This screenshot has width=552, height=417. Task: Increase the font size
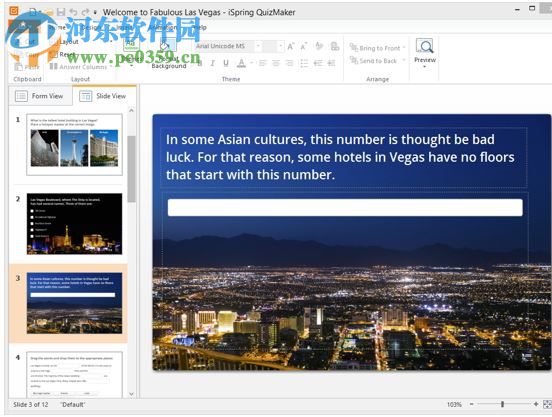pos(291,46)
